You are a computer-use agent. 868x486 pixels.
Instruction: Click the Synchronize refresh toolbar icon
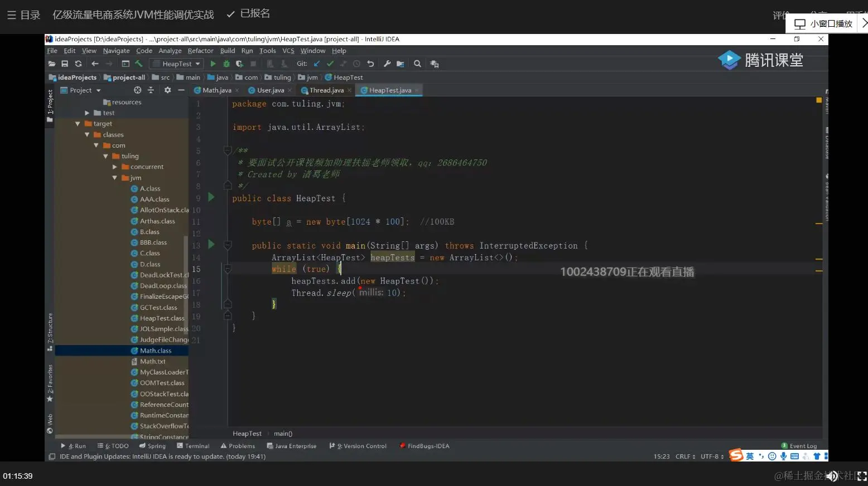[78, 64]
